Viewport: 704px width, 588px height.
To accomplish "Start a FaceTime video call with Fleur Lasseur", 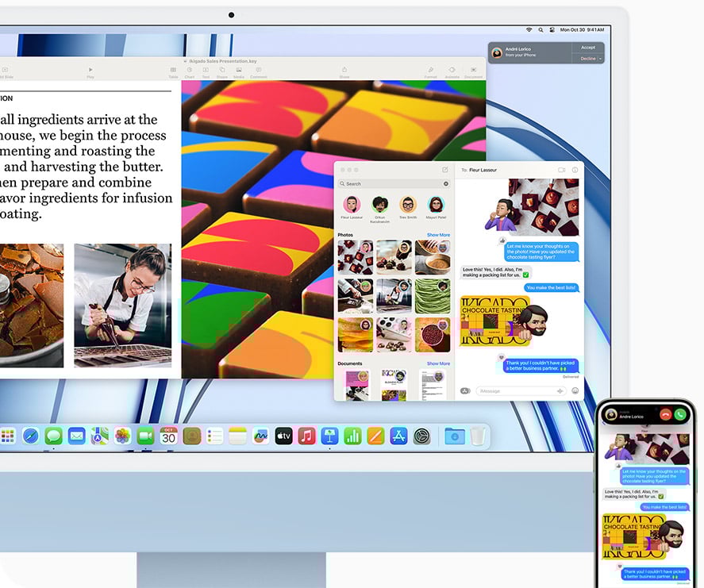I will (x=560, y=169).
